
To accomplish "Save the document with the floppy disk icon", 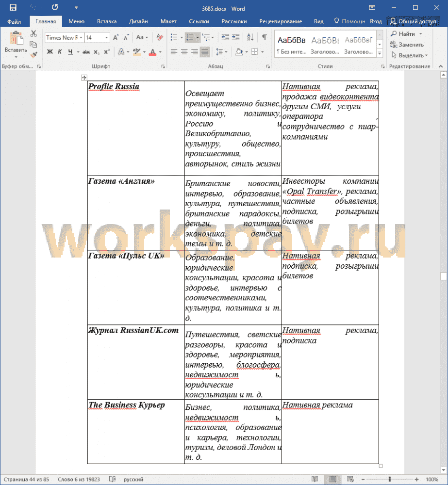I will [x=13, y=7].
